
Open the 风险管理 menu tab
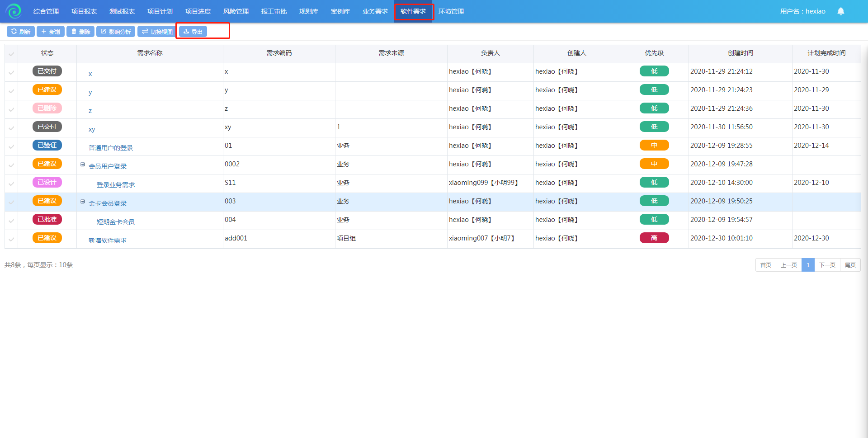point(236,11)
